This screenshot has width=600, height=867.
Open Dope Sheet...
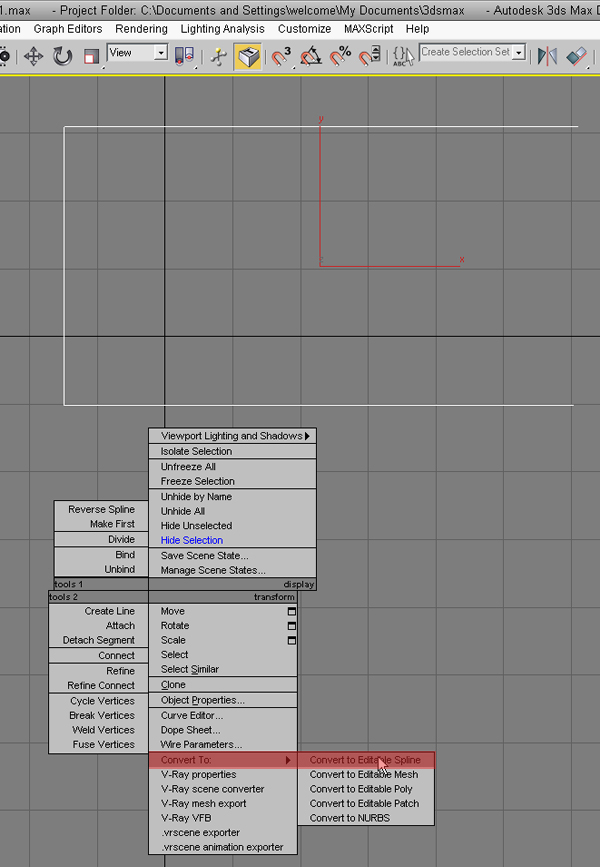223,730
